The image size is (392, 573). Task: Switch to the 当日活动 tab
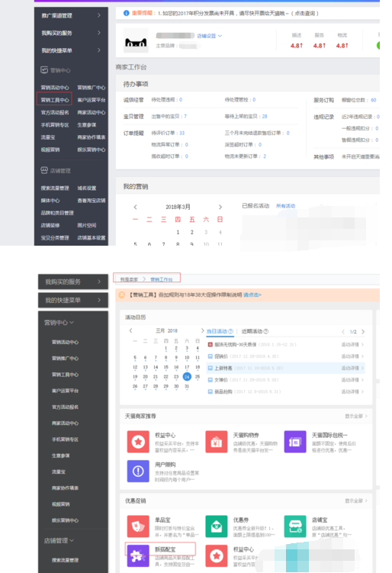click(220, 331)
